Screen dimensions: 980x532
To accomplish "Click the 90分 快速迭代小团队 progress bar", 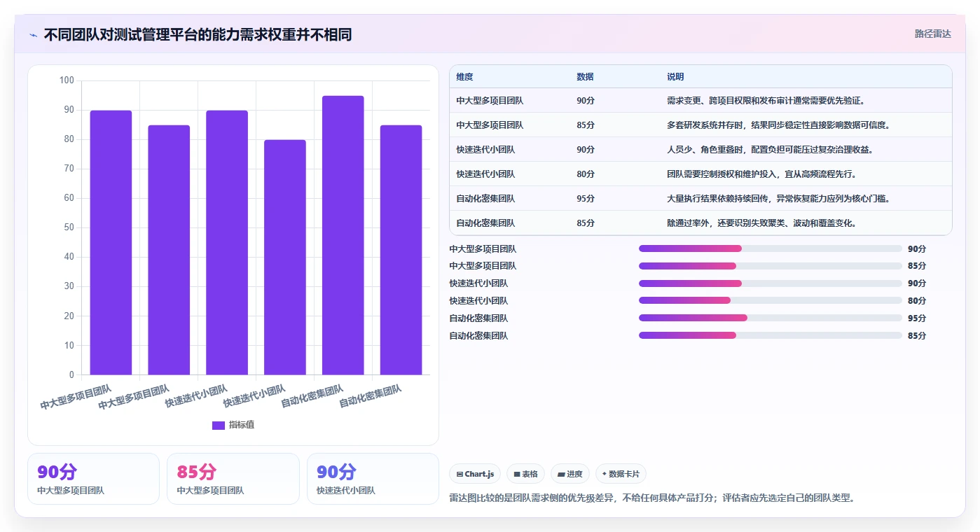I will 771,283.
